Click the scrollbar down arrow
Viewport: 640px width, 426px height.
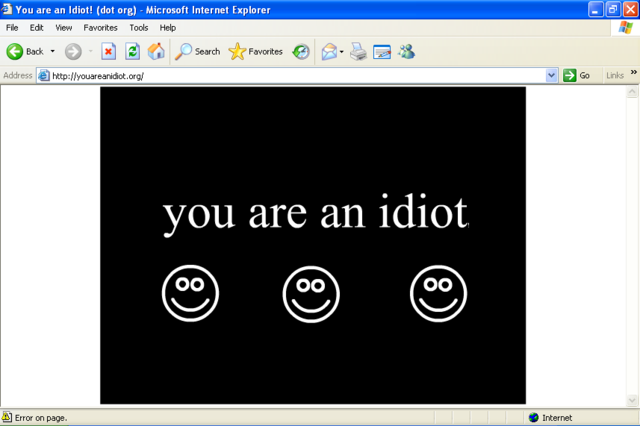coord(632,401)
